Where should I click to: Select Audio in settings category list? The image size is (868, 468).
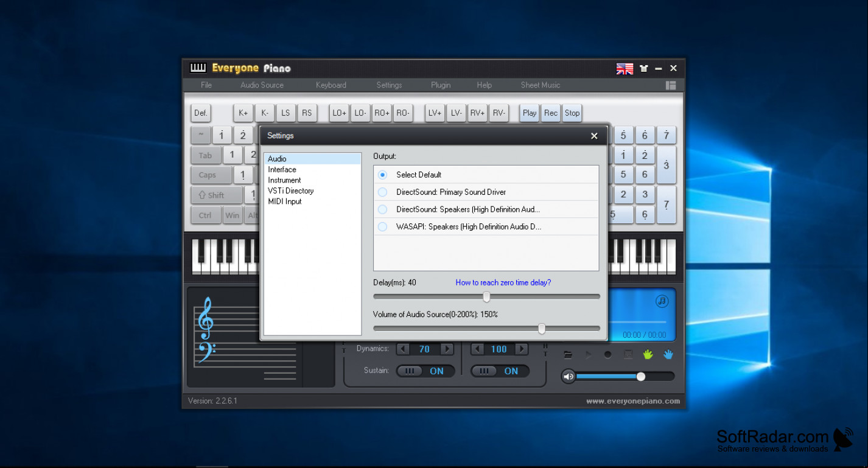click(313, 159)
